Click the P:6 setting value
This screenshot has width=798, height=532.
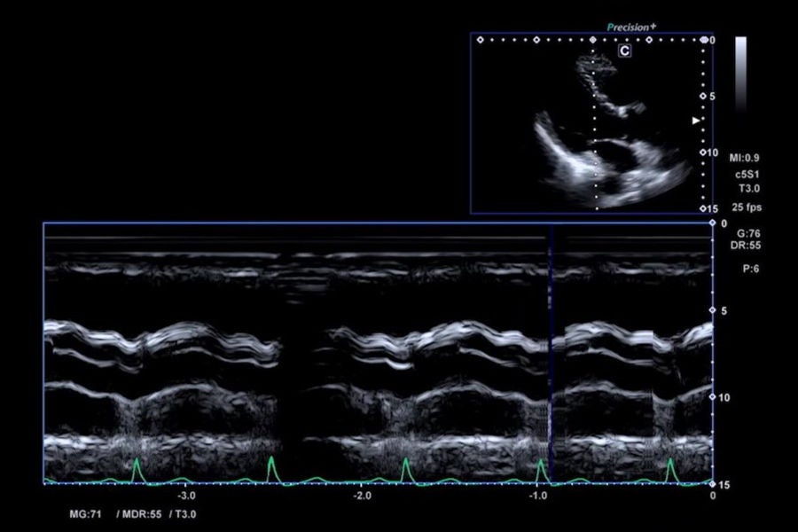click(x=751, y=269)
